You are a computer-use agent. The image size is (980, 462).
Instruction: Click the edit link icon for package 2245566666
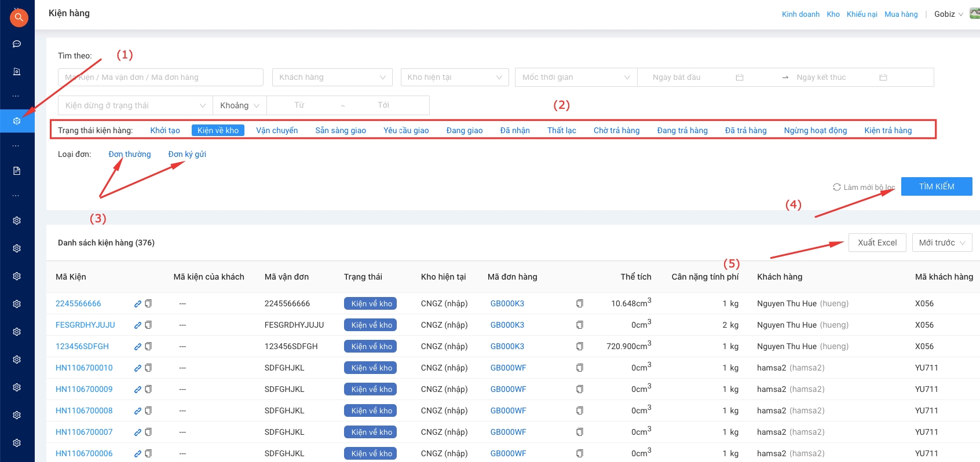pyautogui.click(x=138, y=303)
